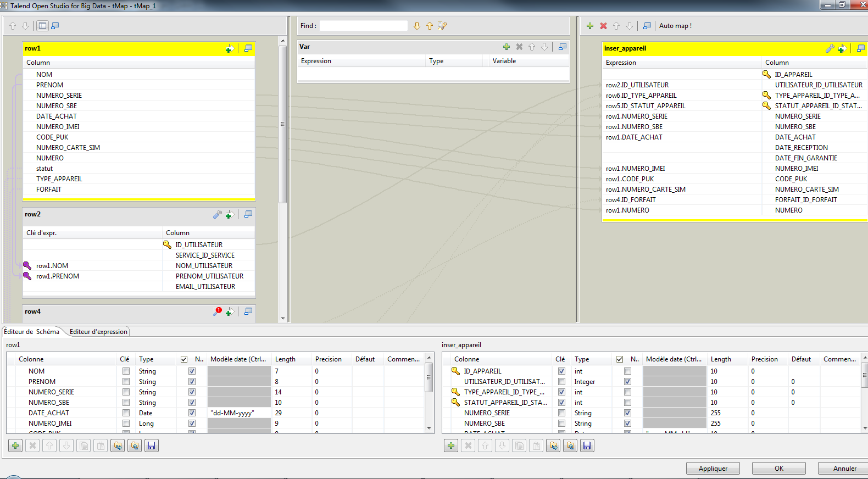Export inser_appareil schema to file icon
Screen dimensions: 868x479
point(570,445)
